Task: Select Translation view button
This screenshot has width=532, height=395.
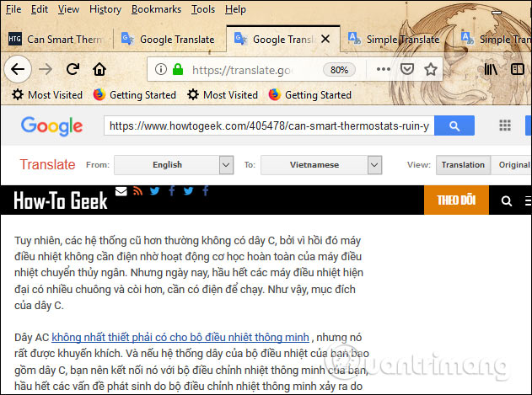Action: [463, 165]
